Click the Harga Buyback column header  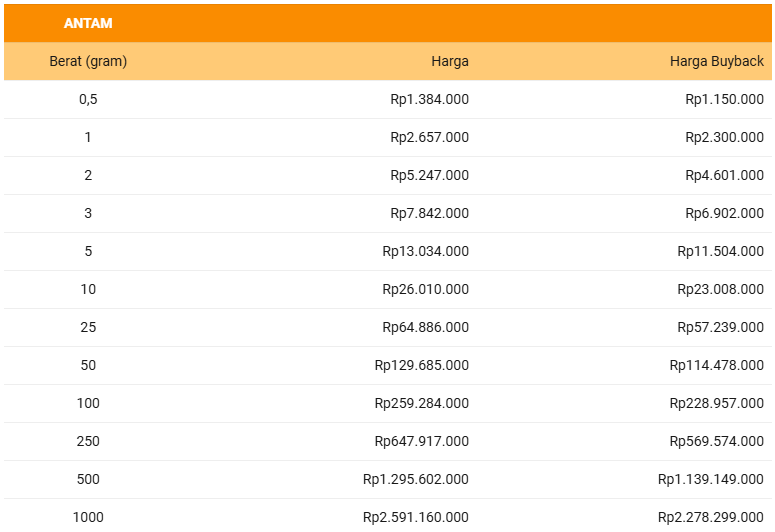[716, 61]
